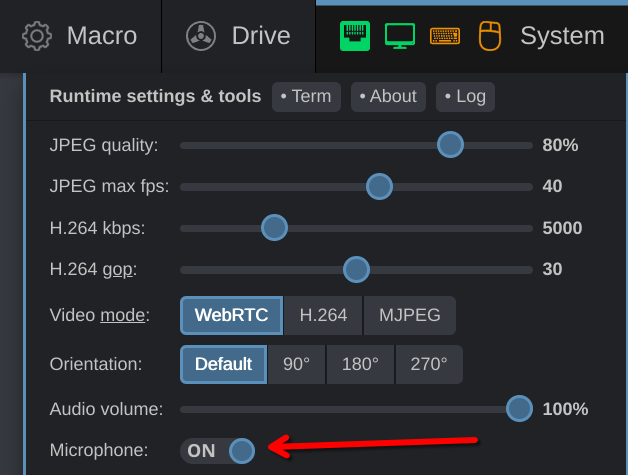Click the green network status icon
628x475 pixels.
point(355,36)
